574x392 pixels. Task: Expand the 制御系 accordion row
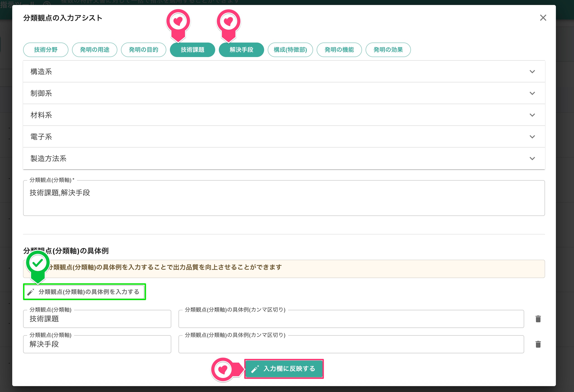[x=284, y=93]
